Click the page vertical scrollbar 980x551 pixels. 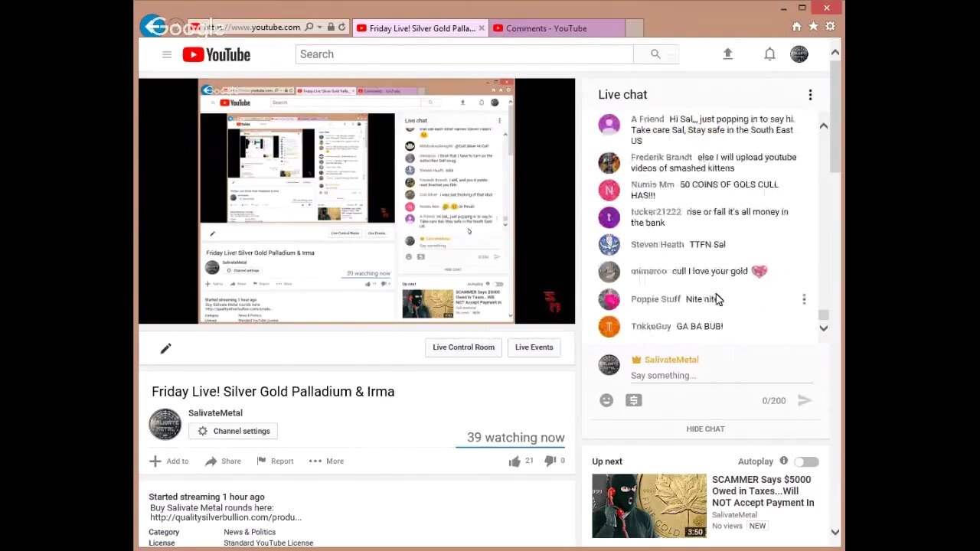coord(835,115)
